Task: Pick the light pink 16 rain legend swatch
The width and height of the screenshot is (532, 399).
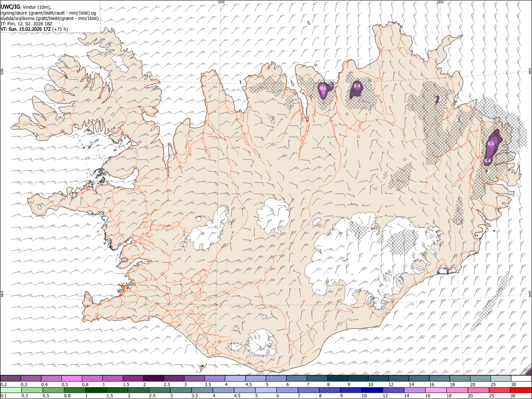Action: [435, 390]
